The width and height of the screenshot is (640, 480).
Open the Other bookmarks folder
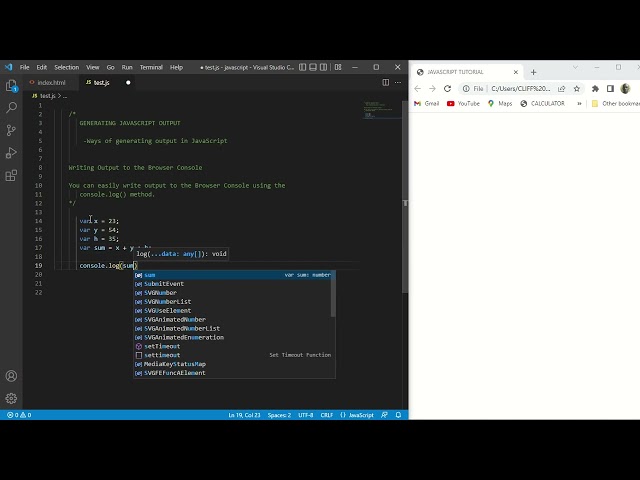pyautogui.click(x=616, y=104)
